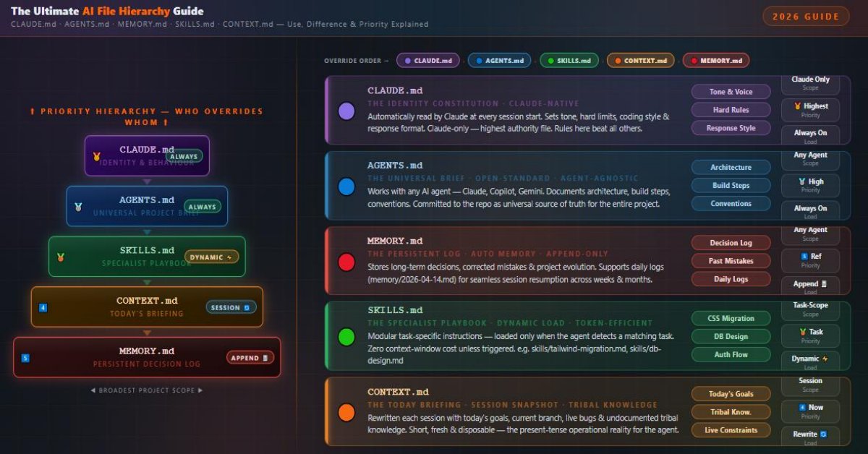The image size is (868, 454).
Task: Click the 'BROADEST PROJECT SCOPE' label
Action: pyautogui.click(x=147, y=390)
